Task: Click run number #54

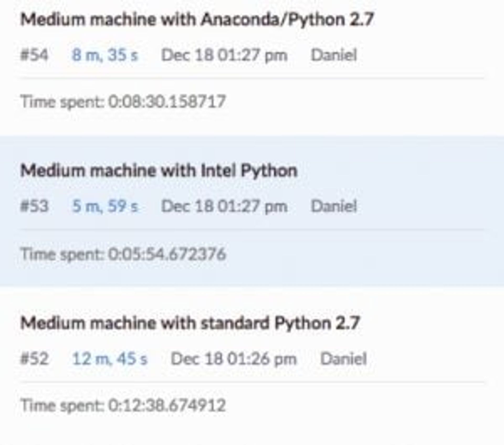Action: [x=34, y=55]
